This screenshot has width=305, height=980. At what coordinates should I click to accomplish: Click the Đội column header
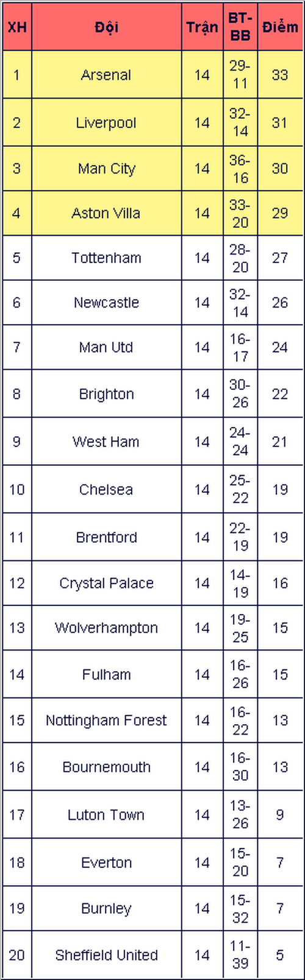[106, 27]
